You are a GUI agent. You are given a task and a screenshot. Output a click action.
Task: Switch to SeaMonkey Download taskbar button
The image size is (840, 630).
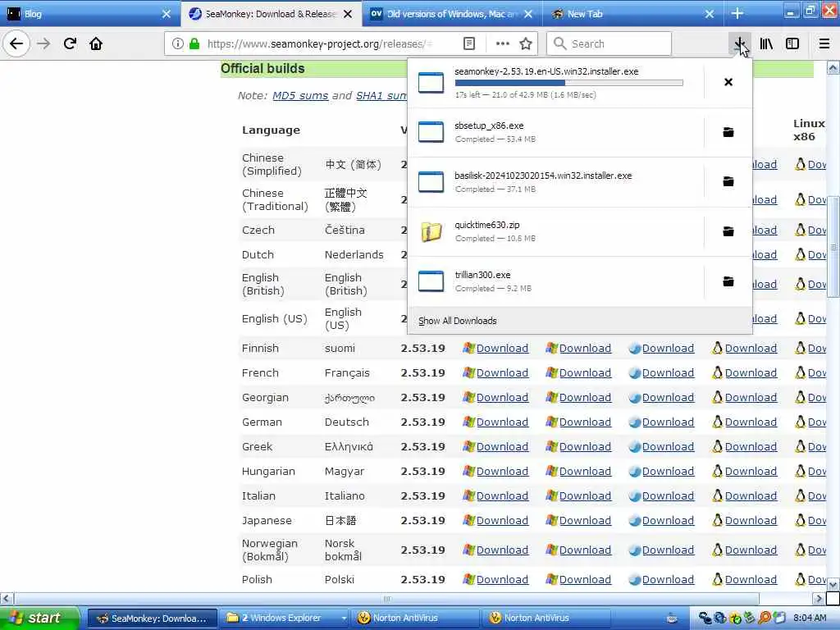point(152,619)
